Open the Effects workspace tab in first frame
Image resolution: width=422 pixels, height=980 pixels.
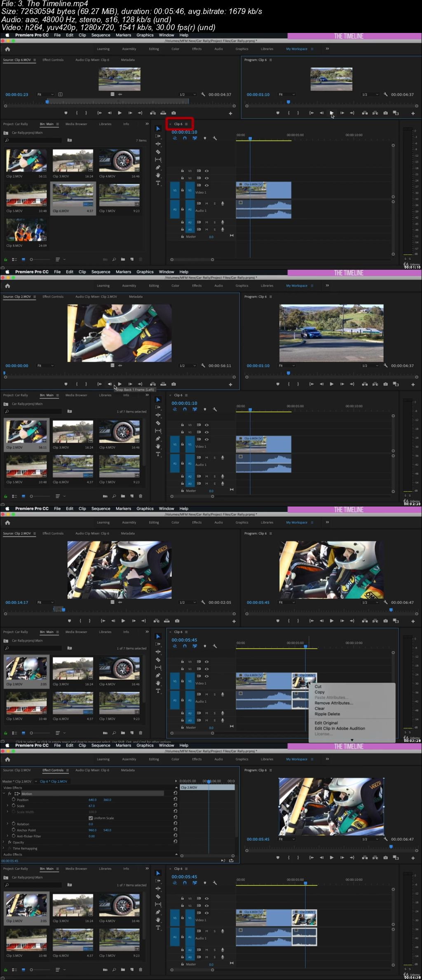pos(197,49)
